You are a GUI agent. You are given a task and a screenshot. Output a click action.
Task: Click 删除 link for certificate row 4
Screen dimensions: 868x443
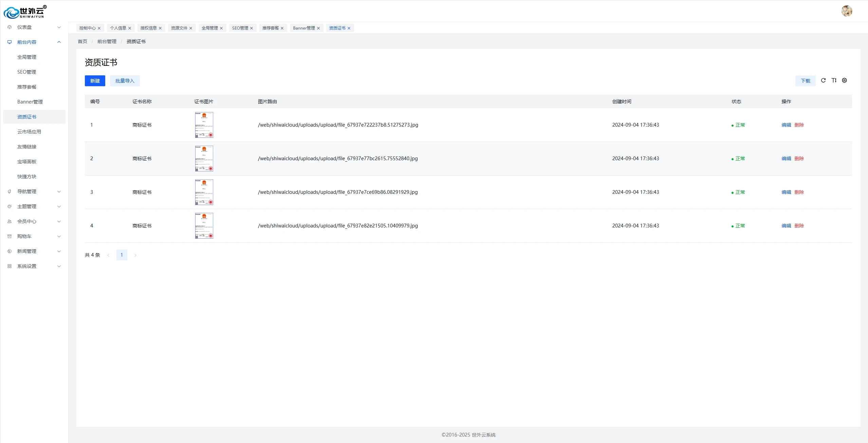pos(799,226)
